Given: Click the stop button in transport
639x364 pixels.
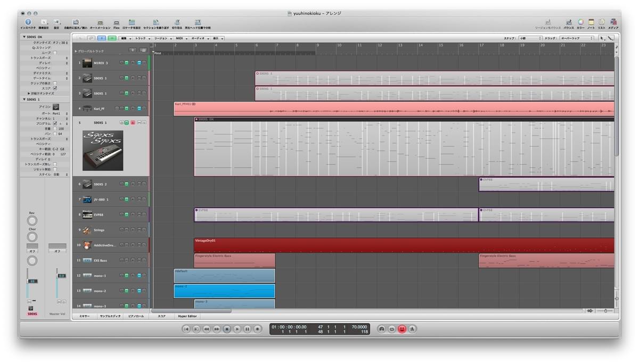Looking at the screenshot, I should 227,329.
